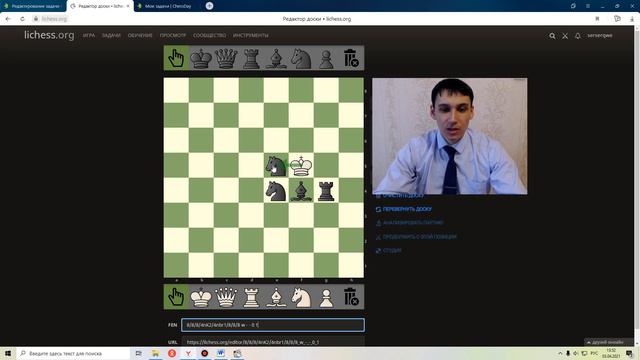Screen dimensions: 640x360
Task: Close the Редактор доски tab
Action: pos(128,6)
